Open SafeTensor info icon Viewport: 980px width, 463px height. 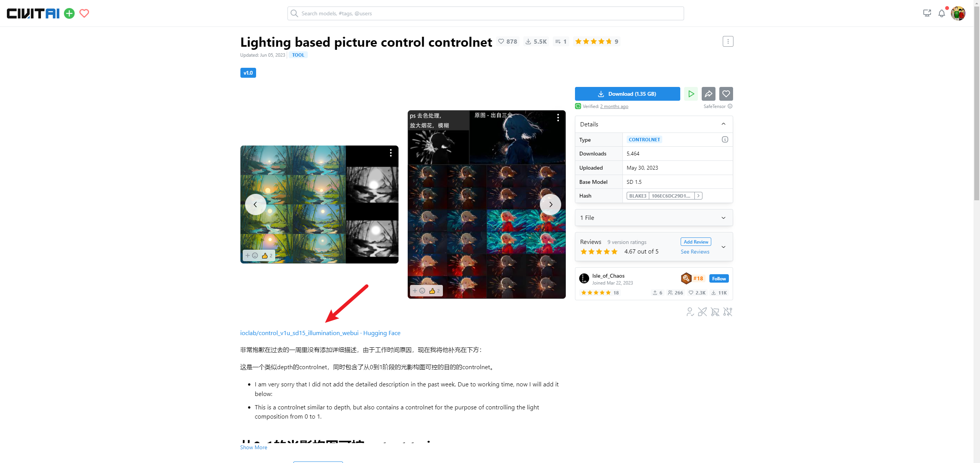tap(730, 106)
